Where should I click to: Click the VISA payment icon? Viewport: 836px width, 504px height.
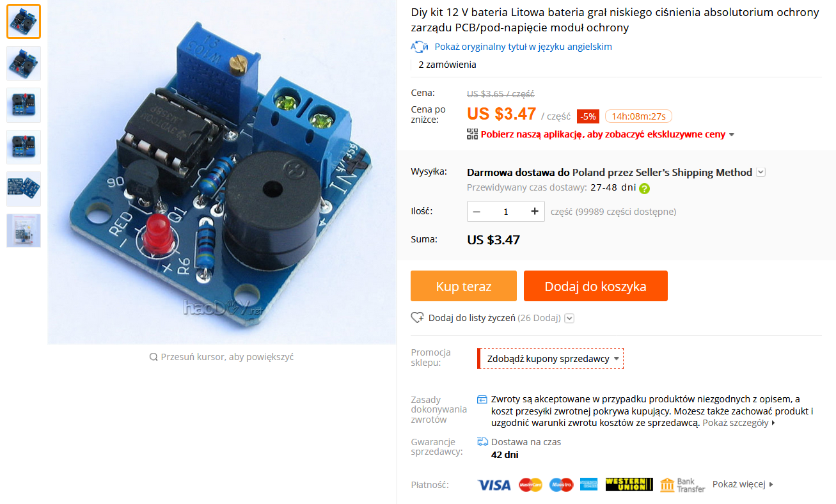(x=494, y=485)
